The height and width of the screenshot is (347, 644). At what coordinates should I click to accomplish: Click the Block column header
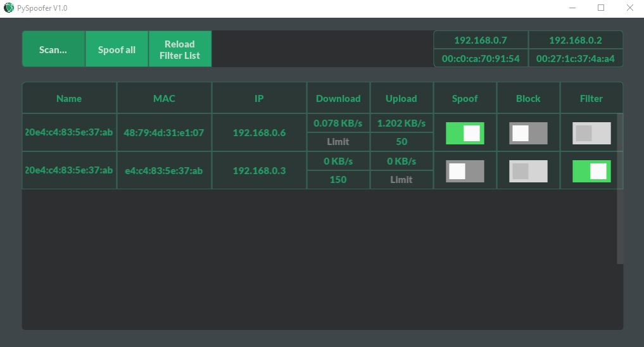click(528, 98)
